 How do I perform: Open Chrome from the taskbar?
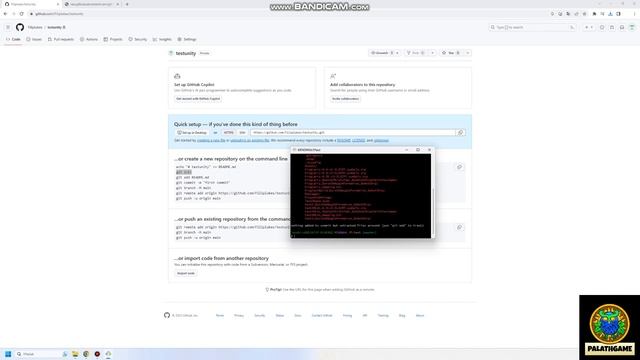[x=86, y=354]
